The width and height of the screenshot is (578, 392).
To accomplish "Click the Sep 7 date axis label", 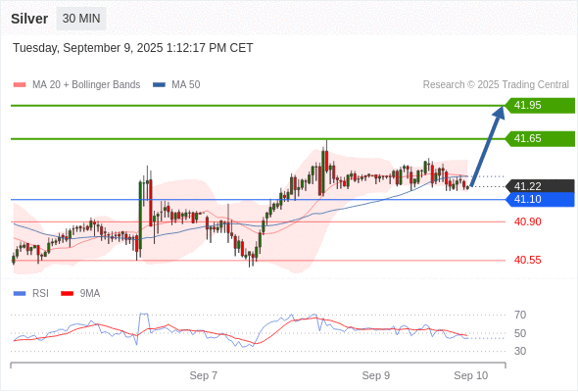I will [x=204, y=375].
